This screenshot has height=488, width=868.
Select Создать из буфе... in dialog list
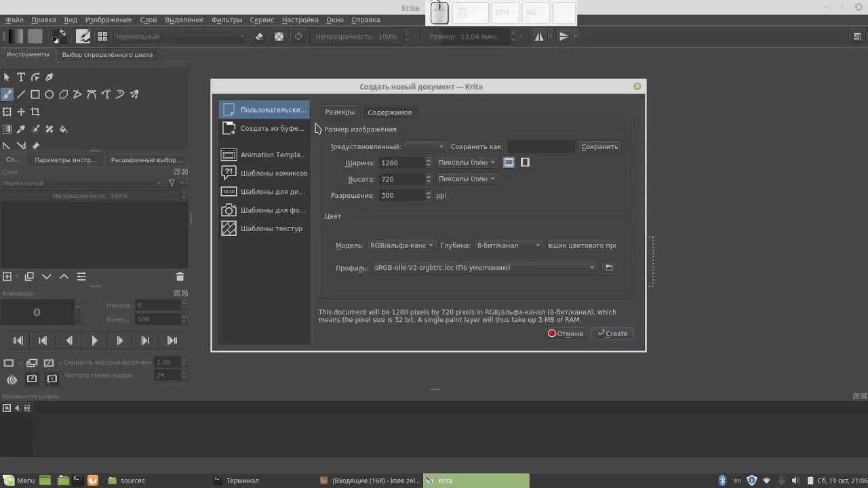point(264,128)
